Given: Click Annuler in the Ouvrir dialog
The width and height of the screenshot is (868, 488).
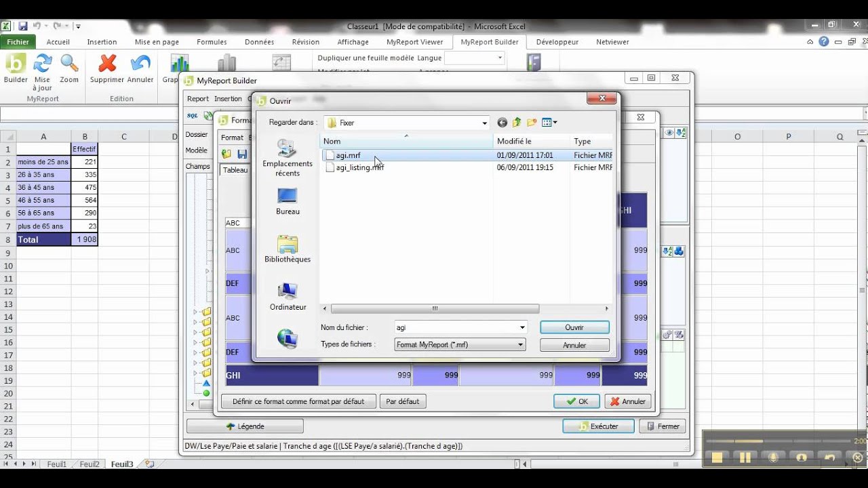Looking at the screenshot, I should (574, 345).
